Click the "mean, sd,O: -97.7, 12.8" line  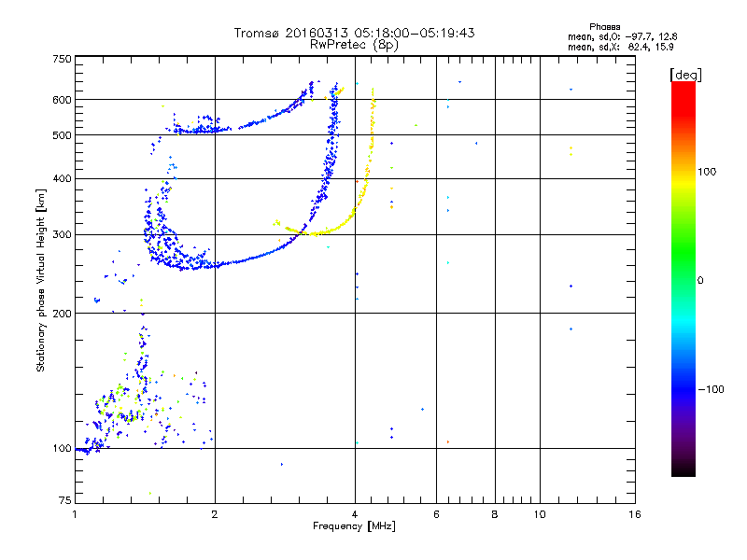622,36
